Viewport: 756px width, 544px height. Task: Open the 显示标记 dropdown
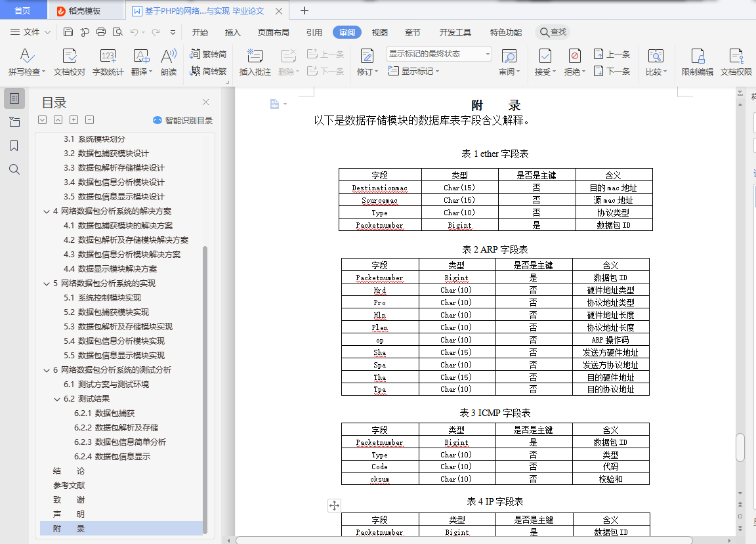413,71
